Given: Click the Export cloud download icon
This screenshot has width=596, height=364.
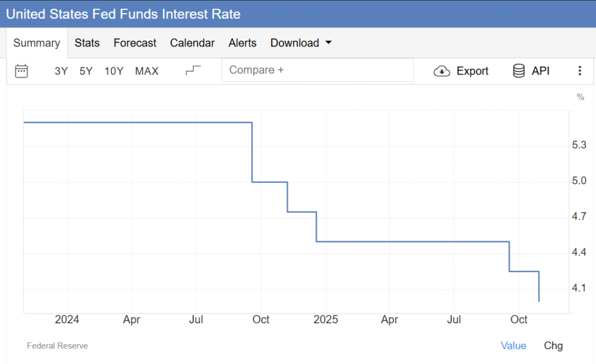Looking at the screenshot, I should pyautogui.click(x=442, y=71).
